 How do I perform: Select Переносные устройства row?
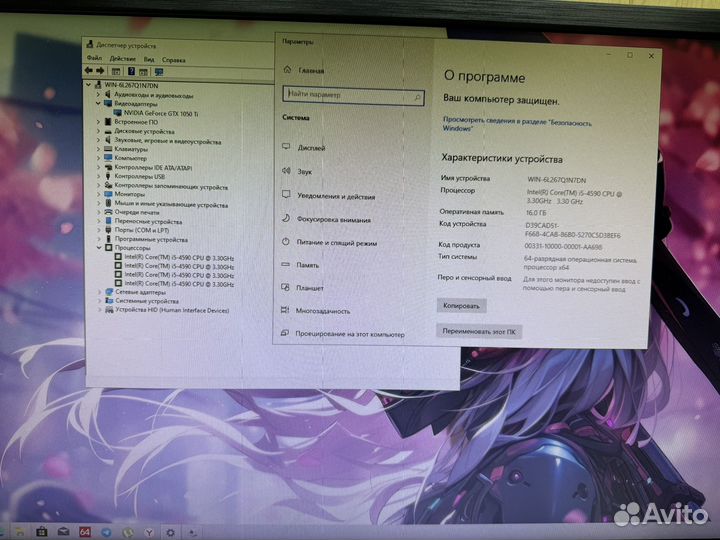tap(143, 221)
